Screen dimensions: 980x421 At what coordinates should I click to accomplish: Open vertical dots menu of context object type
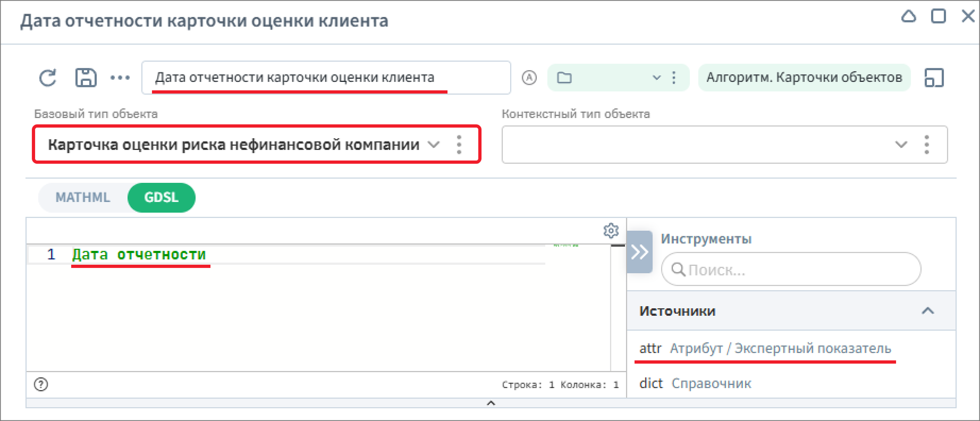click(927, 144)
